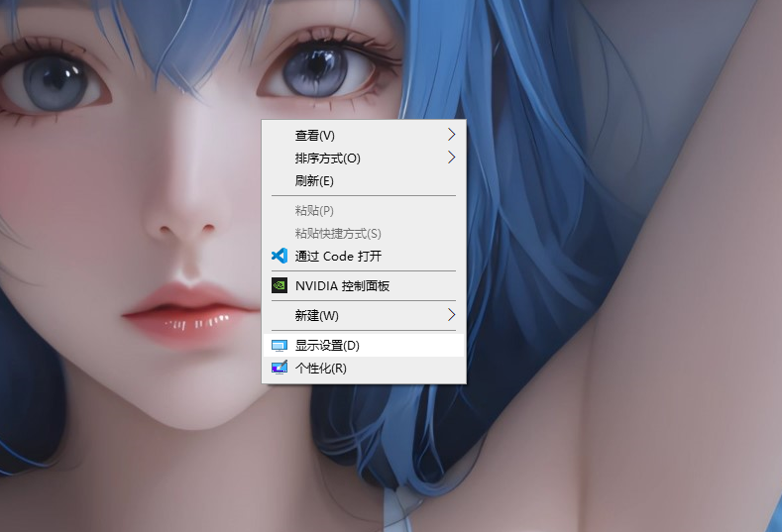The height and width of the screenshot is (532, 782).
Task: Expand arrow beside 排序方式(O)
Action: click(451, 158)
